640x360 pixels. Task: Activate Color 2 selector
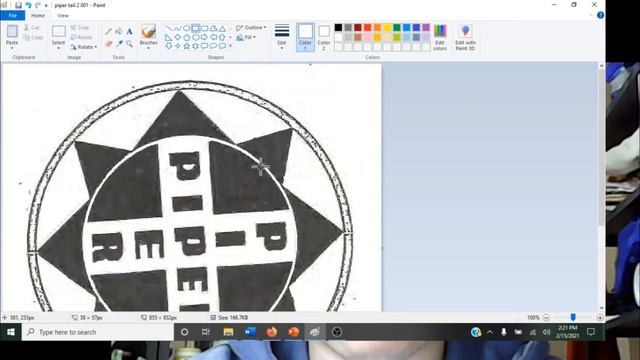coord(324,37)
